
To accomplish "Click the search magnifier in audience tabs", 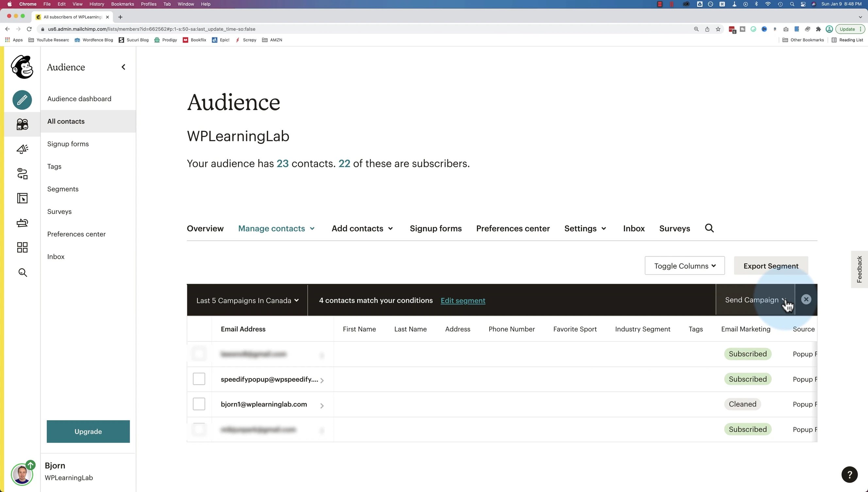I will coord(709,229).
